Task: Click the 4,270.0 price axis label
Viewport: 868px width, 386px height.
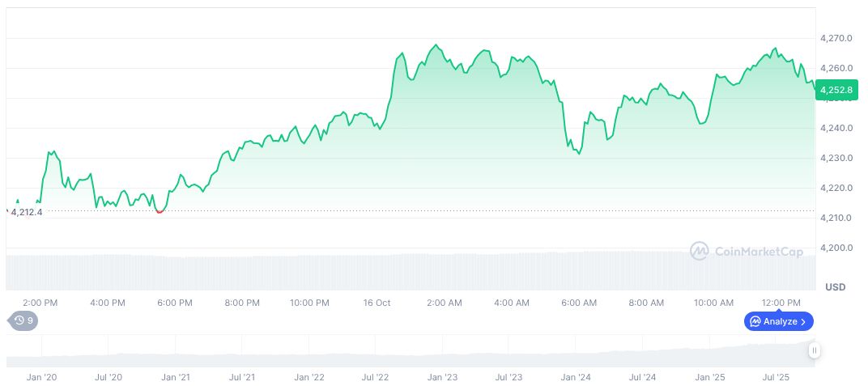Action: (x=837, y=38)
